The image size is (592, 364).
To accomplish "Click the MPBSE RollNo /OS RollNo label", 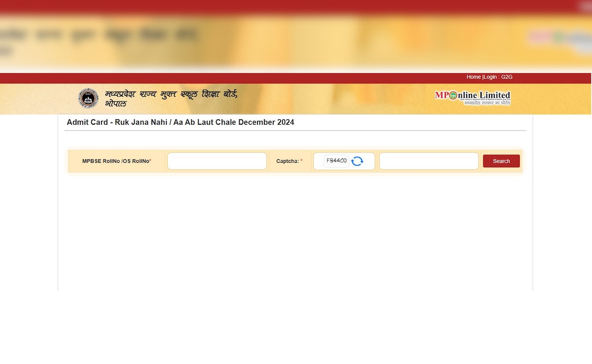I will [116, 161].
